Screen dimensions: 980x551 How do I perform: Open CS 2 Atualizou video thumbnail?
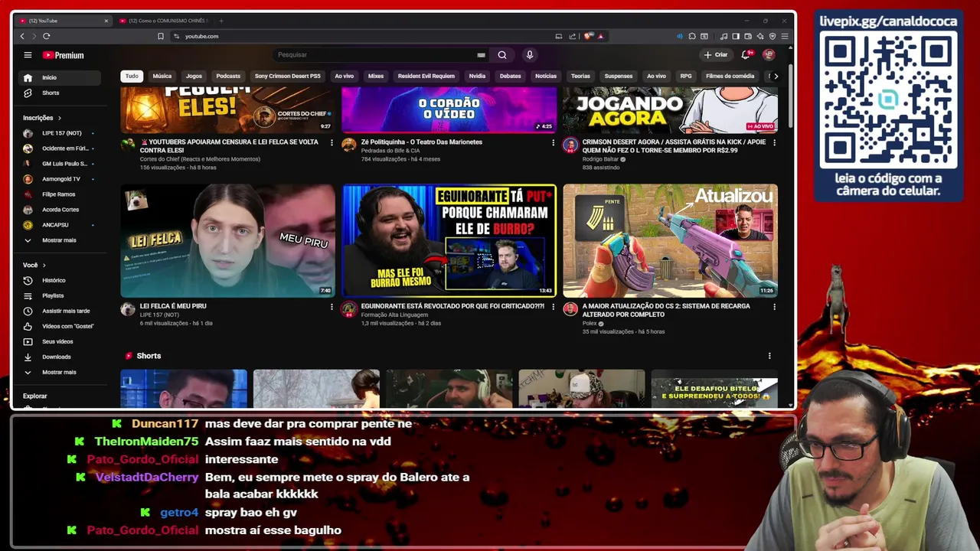pyautogui.click(x=670, y=240)
